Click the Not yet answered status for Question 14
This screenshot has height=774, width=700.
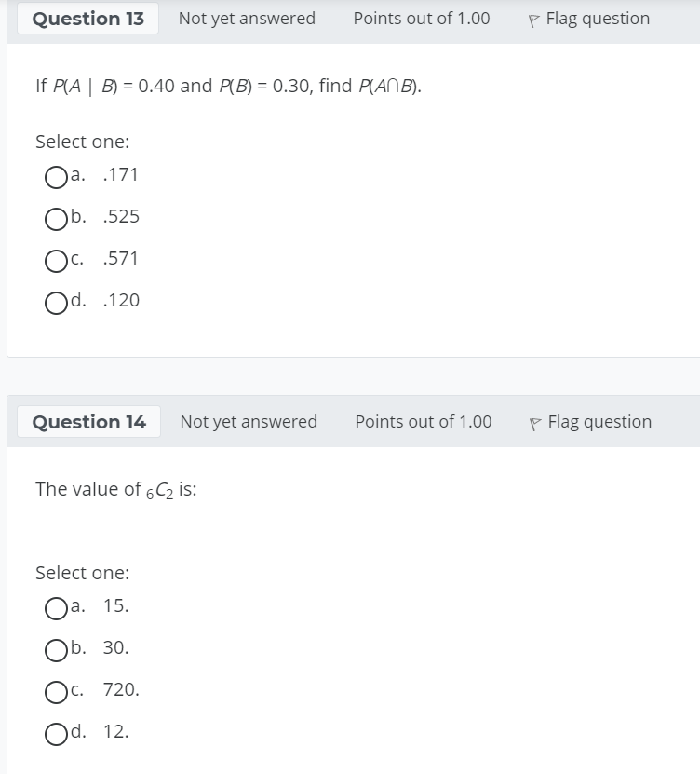tap(249, 421)
